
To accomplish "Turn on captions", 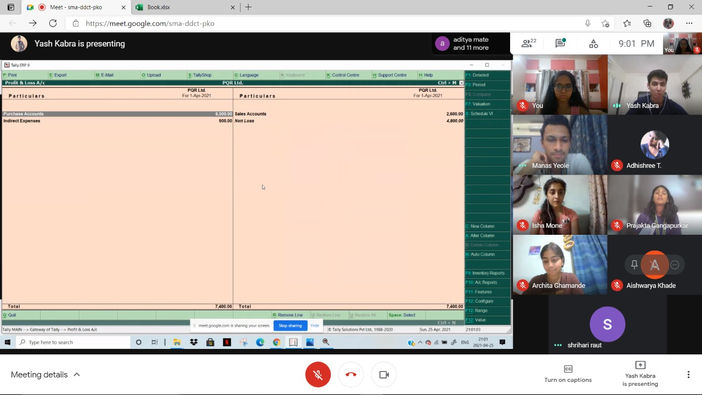I will [568, 374].
